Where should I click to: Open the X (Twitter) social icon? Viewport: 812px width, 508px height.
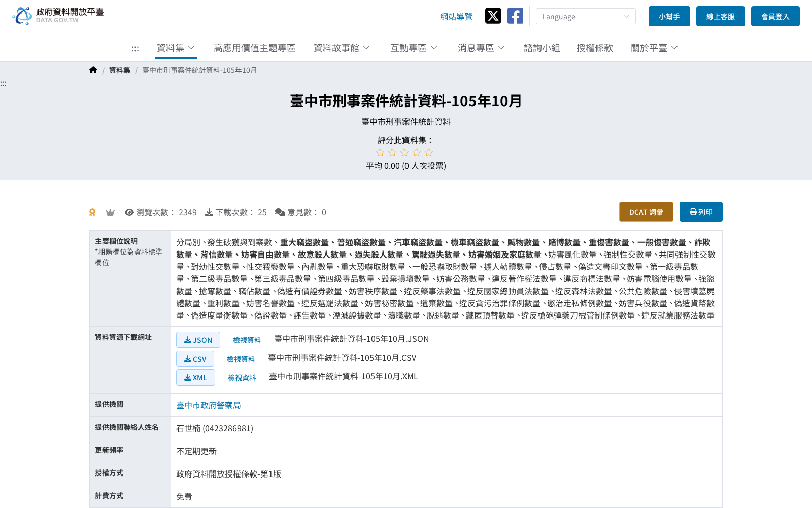click(493, 16)
